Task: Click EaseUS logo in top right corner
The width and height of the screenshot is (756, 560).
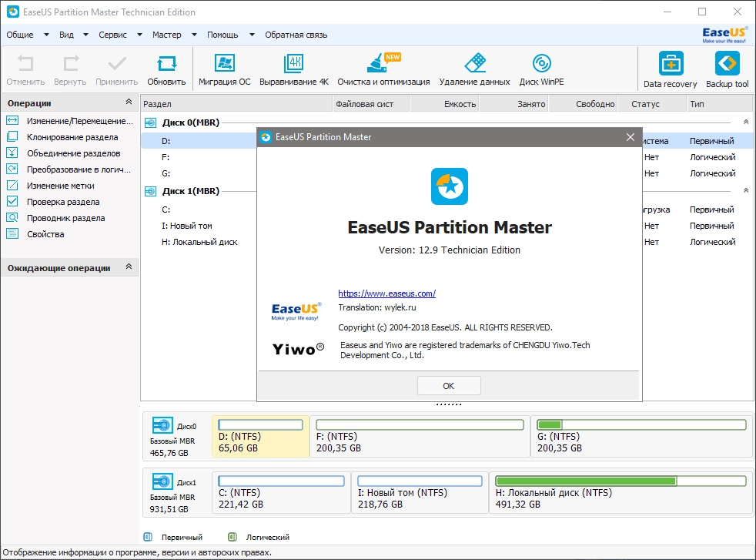Action: (724, 35)
